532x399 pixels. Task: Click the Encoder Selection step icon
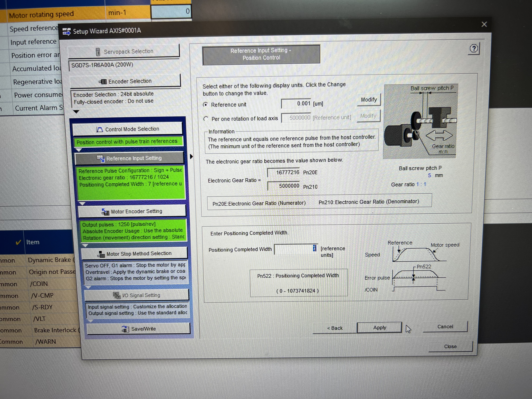point(103,82)
